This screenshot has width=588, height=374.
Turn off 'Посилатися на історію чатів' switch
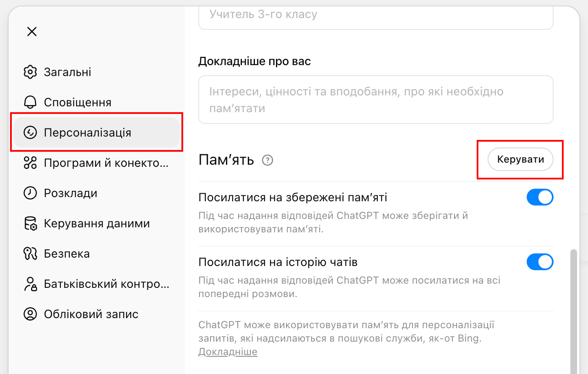tap(540, 262)
